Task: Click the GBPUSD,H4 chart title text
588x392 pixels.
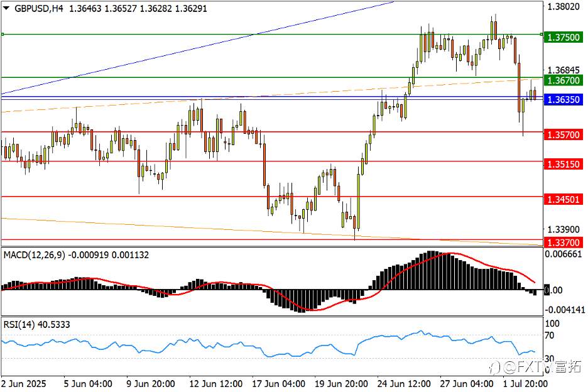Action: pyautogui.click(x=39, y=8)
